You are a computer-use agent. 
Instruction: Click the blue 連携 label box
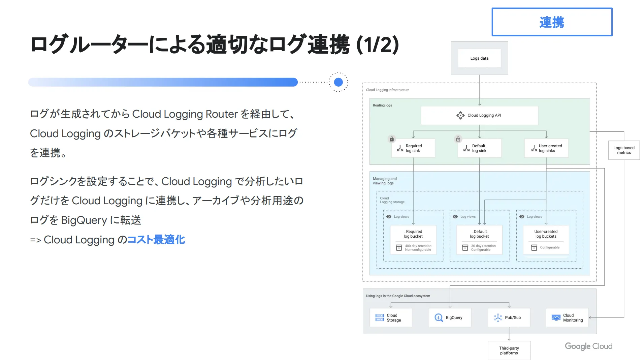click(552, 22)
